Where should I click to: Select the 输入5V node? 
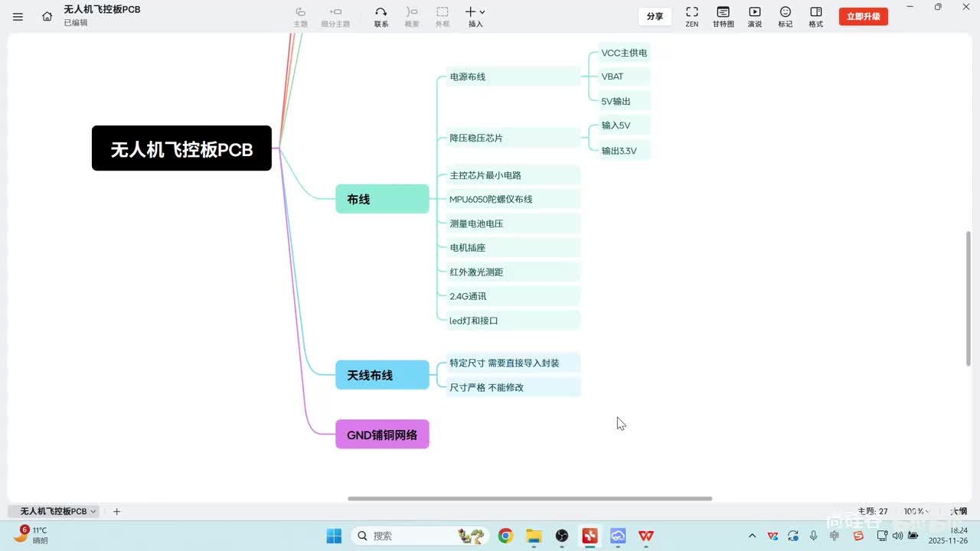(x=624, y=126)
